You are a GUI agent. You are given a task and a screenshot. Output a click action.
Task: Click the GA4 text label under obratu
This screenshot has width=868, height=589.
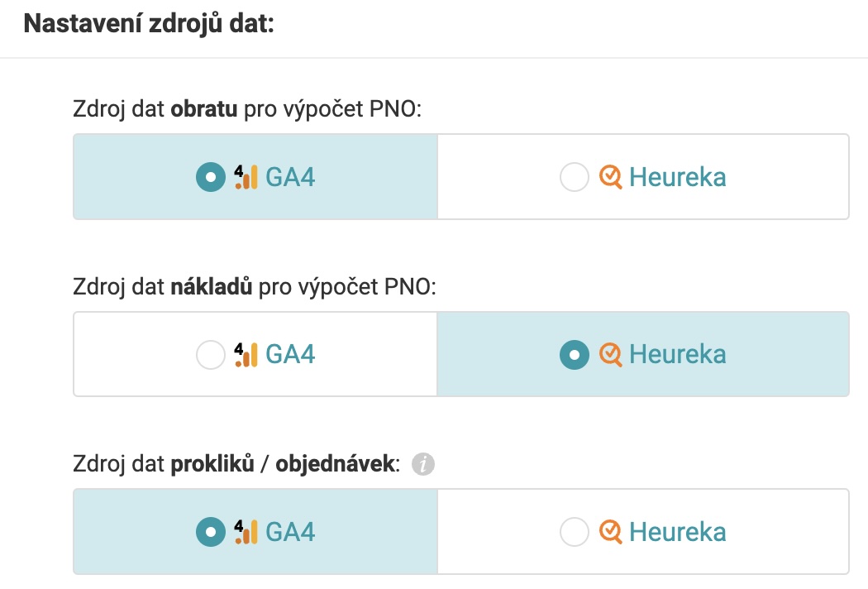(x=290, y=177)
